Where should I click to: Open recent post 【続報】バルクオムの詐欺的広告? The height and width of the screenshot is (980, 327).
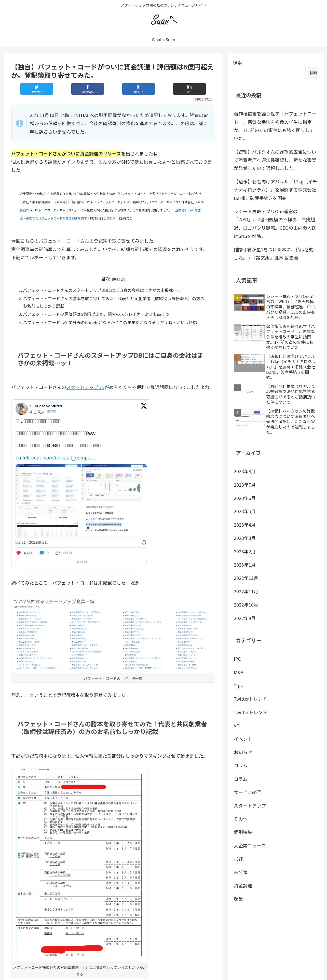click(x=275, y=160)
